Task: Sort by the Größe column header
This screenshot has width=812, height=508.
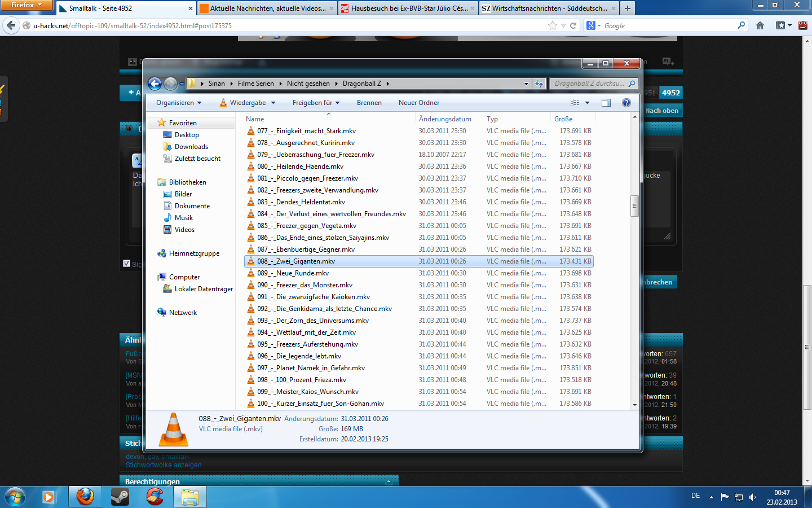Action: 573,119
